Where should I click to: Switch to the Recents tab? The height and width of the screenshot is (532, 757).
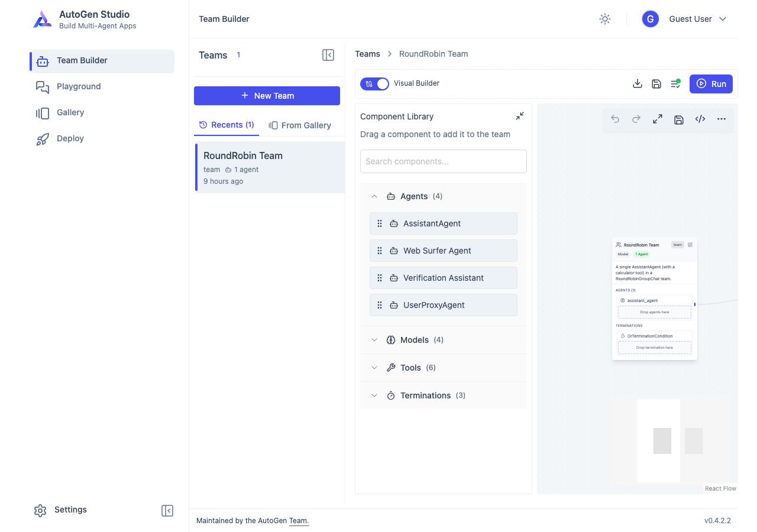[227, 125]
